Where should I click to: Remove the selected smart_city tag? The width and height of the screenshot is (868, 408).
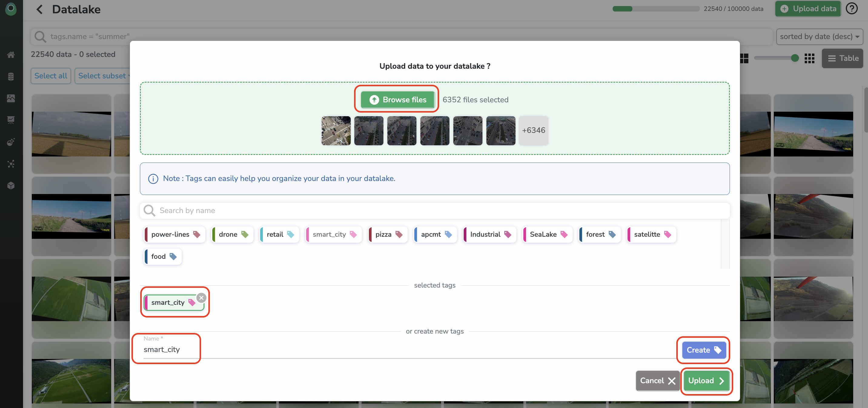coord(201,298)
